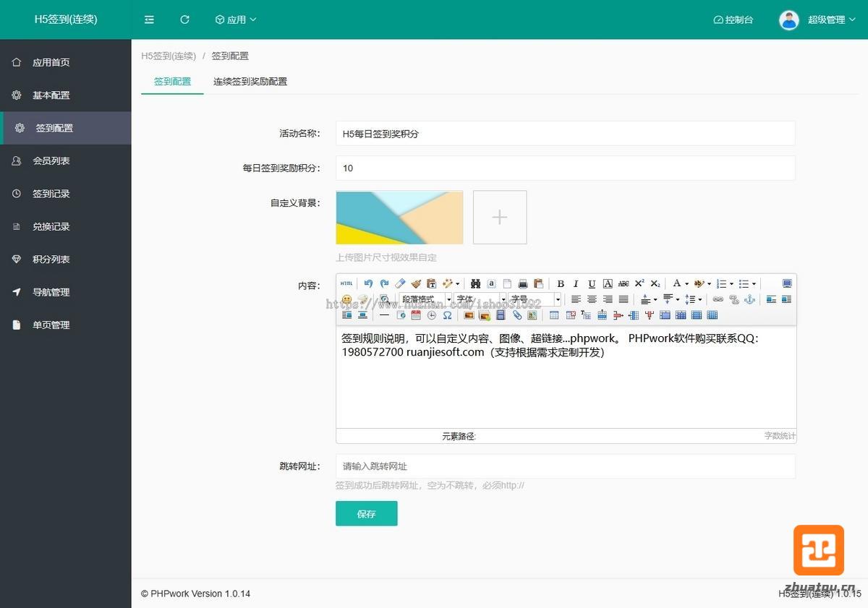Click the 跳转网址 input field

[x=565, y=466]
